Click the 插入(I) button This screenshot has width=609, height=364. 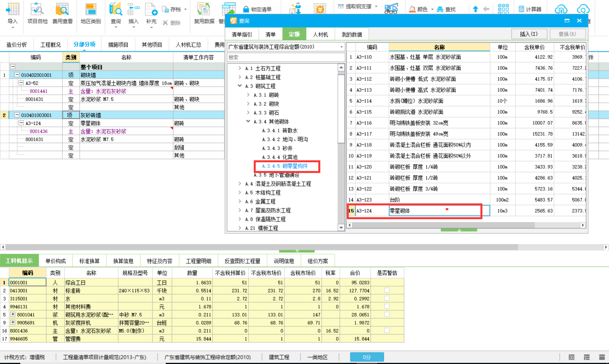(x=529, y=34)
